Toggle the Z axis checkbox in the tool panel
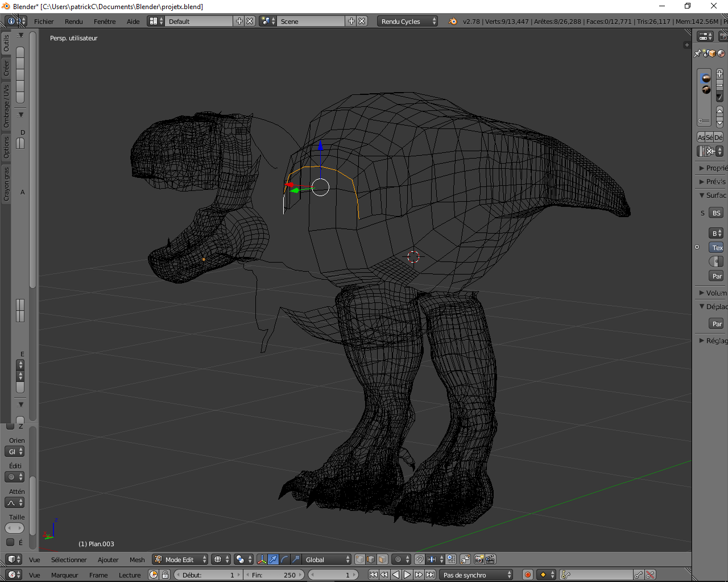728x582 pixels. (x=10, y=426)
